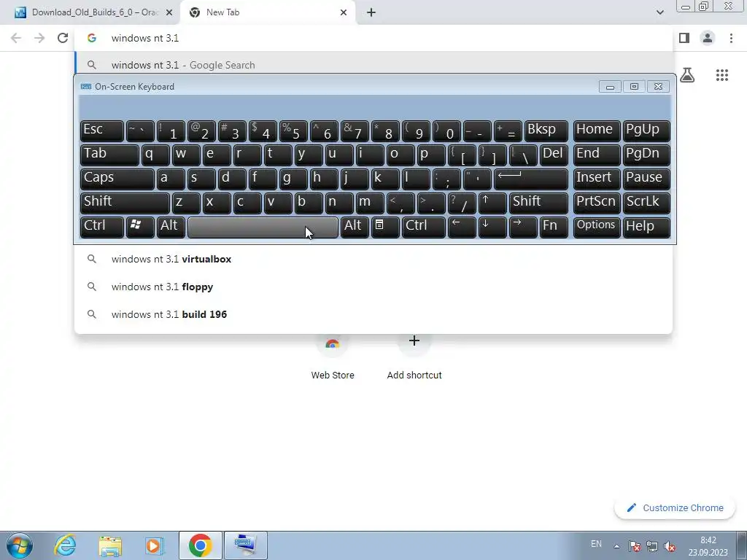The height and width of the screenshot is (560, 747).
Task: Click the down arrow key on the keyboard
Action: pos(492,227)
